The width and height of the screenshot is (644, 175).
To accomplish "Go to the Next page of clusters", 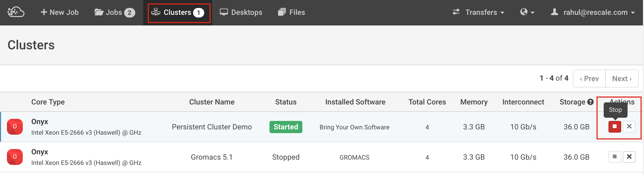I will coord(622,78).
